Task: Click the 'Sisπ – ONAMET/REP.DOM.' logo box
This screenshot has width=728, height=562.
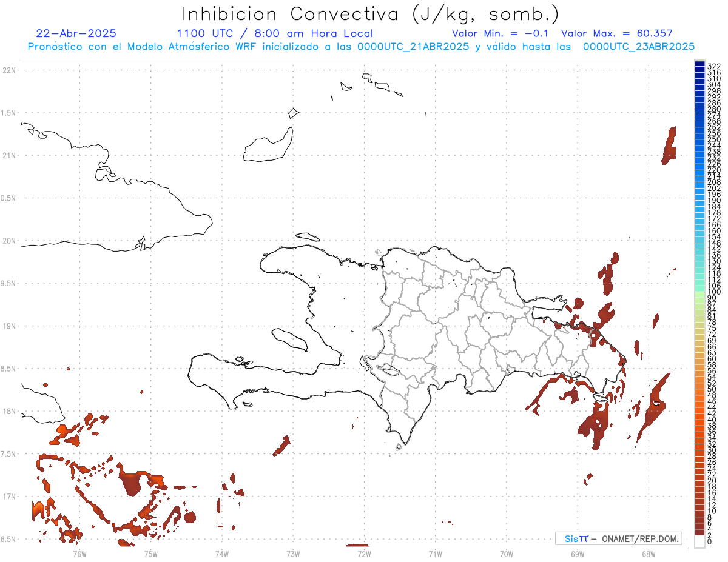Action: (618, 538)
